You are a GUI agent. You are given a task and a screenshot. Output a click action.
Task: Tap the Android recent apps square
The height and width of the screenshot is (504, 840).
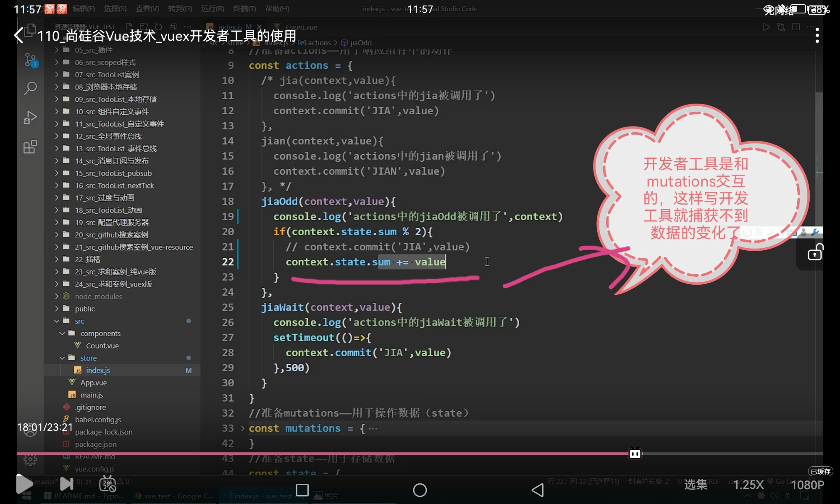[302, 490]
